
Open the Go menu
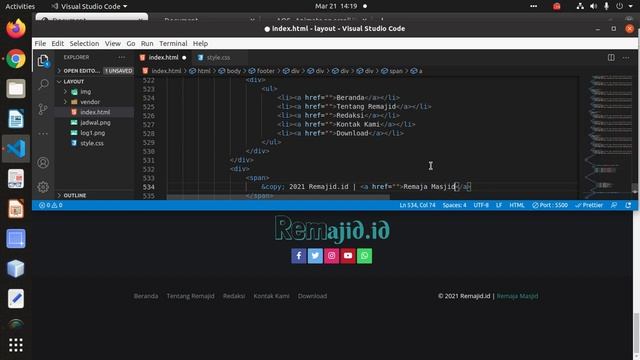tap(131, 43)
